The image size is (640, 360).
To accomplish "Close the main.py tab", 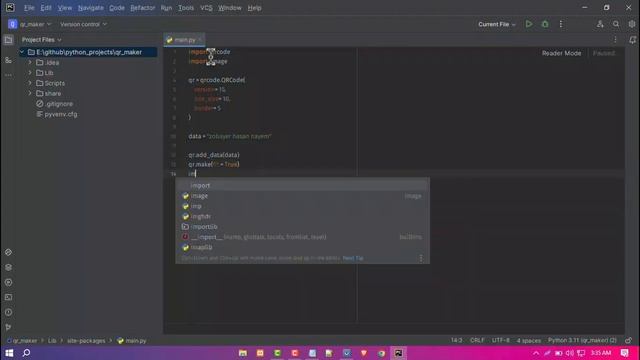I will pos(200,40).
